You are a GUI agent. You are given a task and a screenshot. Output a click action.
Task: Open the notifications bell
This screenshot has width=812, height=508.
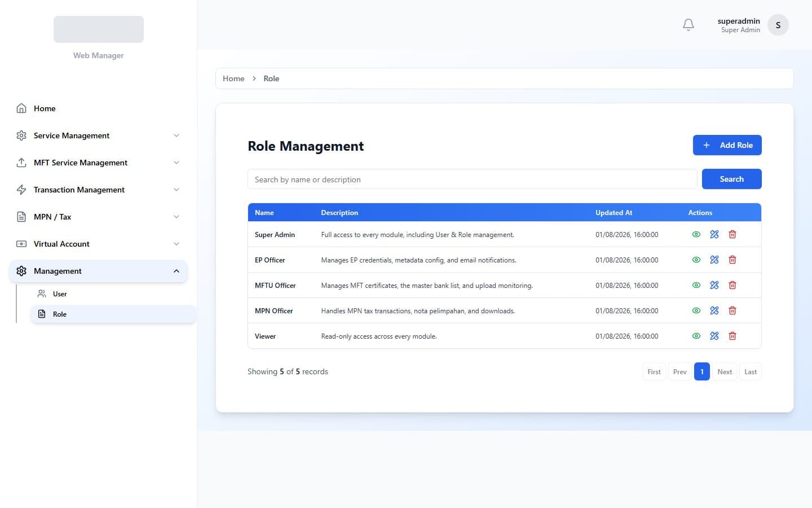click(689, 25)
